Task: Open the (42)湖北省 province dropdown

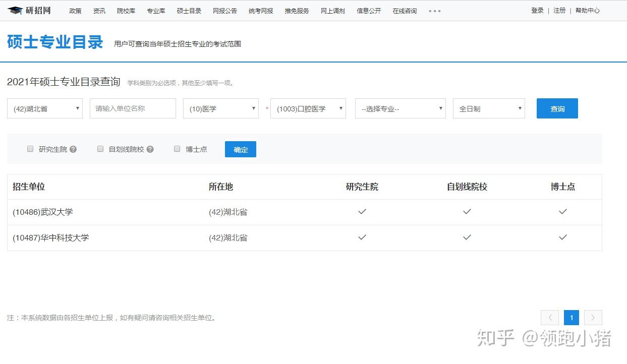Action: click(x=45, y=108)
